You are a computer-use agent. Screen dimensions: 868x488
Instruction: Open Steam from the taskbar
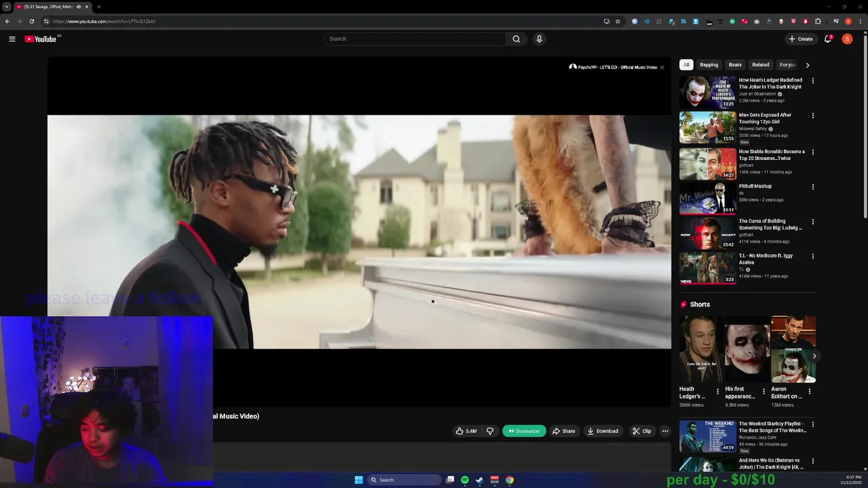click(x=479, y=480)
